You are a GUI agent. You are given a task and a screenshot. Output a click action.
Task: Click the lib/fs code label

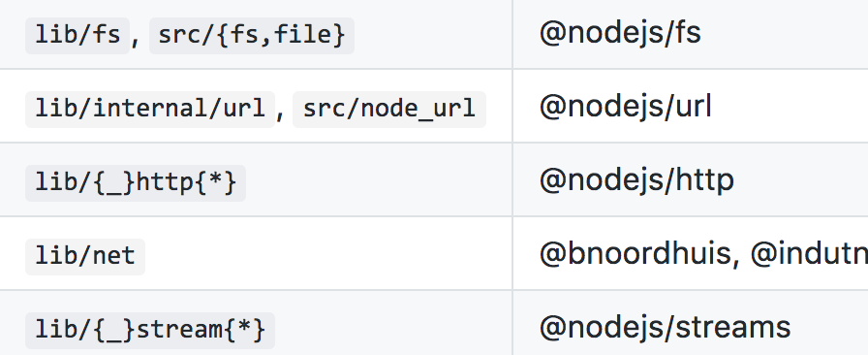(77, 36)
